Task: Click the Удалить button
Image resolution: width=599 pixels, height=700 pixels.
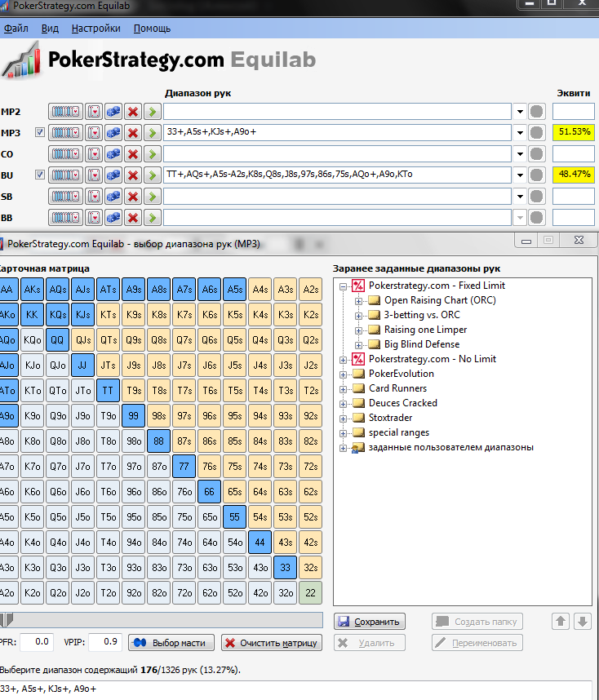Action: [370, 643]
